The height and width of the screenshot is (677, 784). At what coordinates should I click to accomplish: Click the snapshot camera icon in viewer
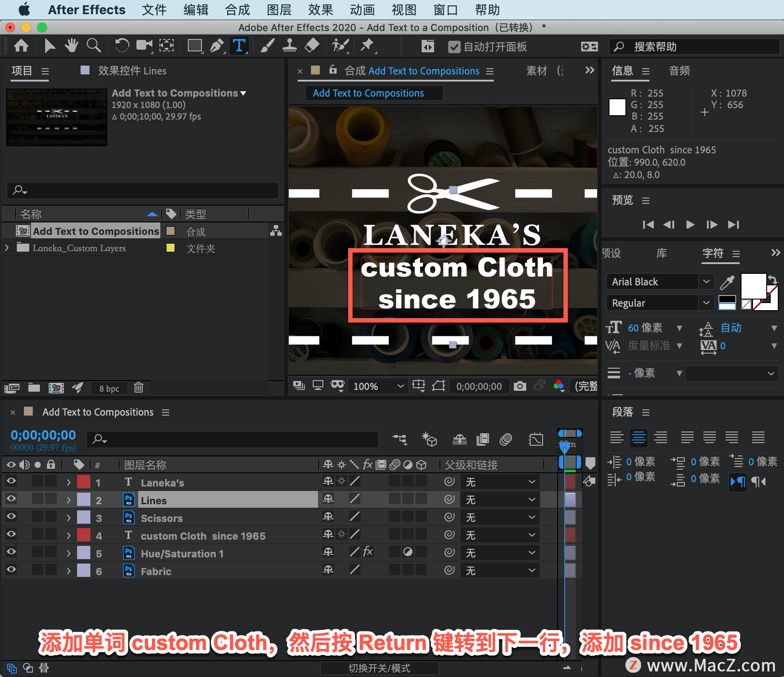[520, 386]
